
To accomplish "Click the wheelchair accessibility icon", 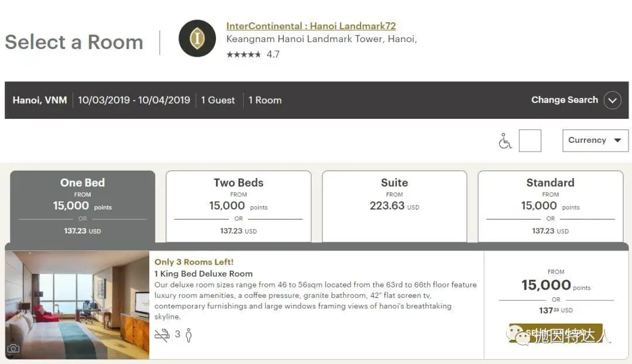I will pyautogui.click(x=504, y=140).
